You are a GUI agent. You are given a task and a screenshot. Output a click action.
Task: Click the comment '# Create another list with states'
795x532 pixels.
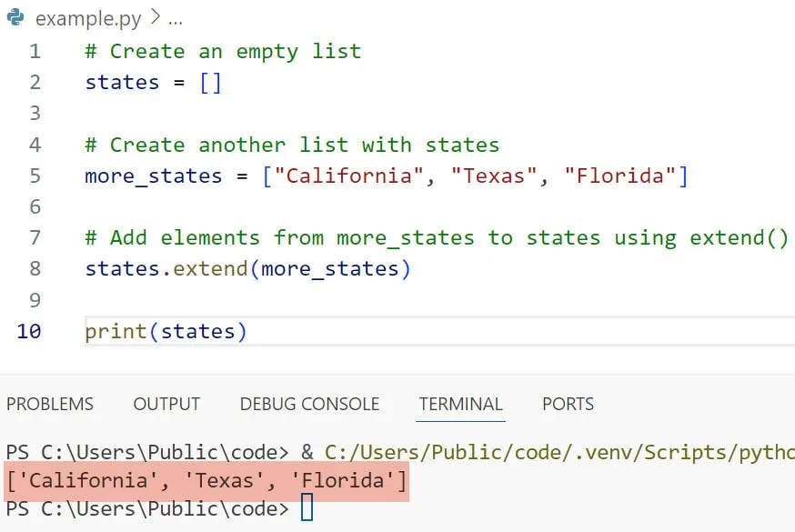[292, 146]
